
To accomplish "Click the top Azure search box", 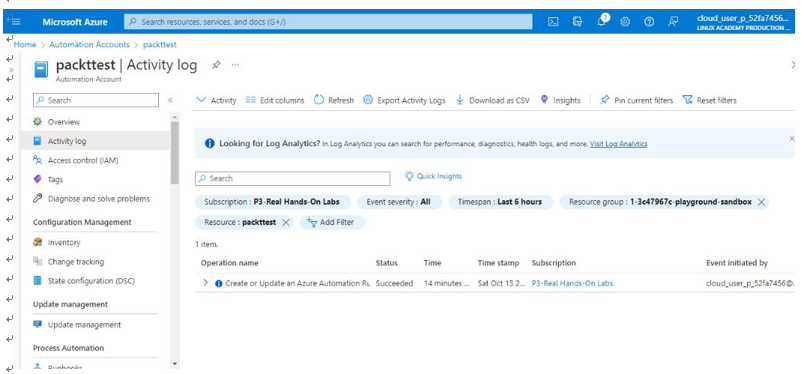I will (328, 22).
